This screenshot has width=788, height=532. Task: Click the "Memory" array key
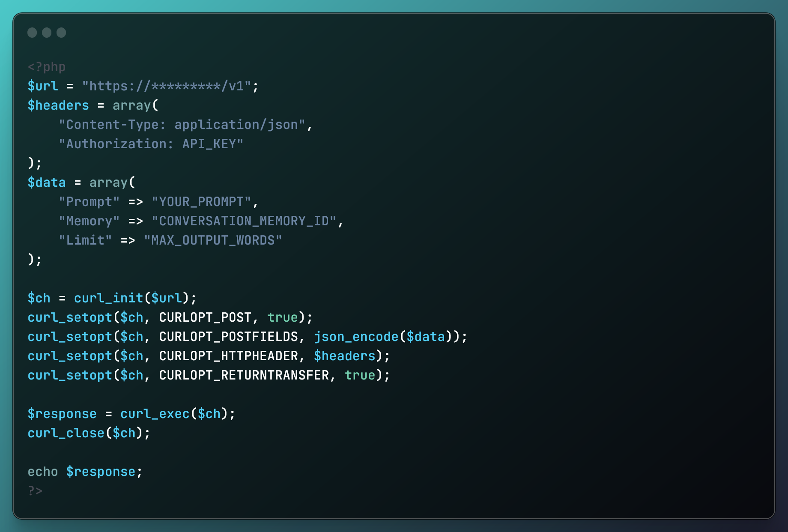[89, 221]
